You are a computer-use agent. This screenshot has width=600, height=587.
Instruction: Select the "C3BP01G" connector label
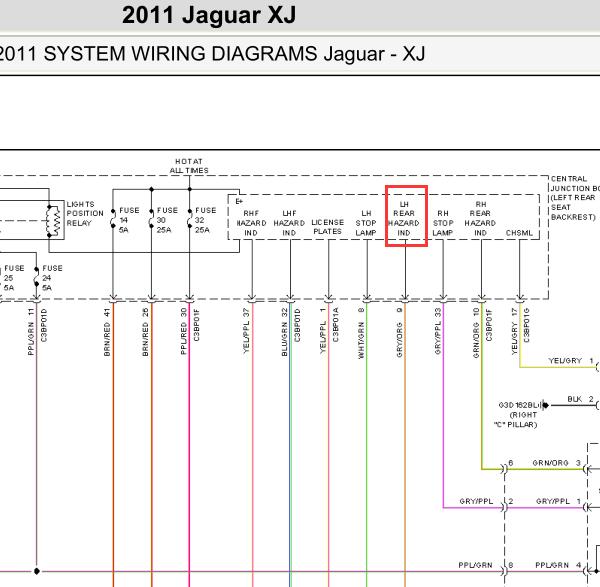[x=527, y=325]
